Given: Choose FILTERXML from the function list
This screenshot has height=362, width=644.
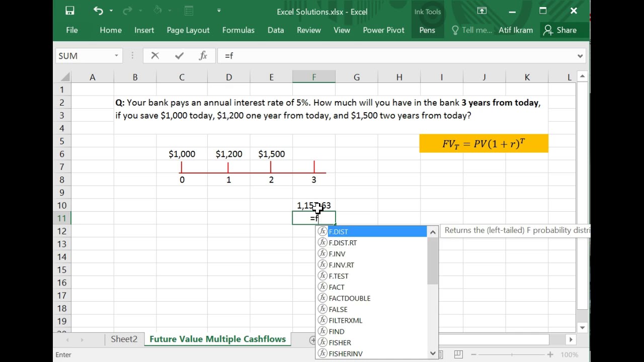Looking at the screenshot, I should coord(372,320).
